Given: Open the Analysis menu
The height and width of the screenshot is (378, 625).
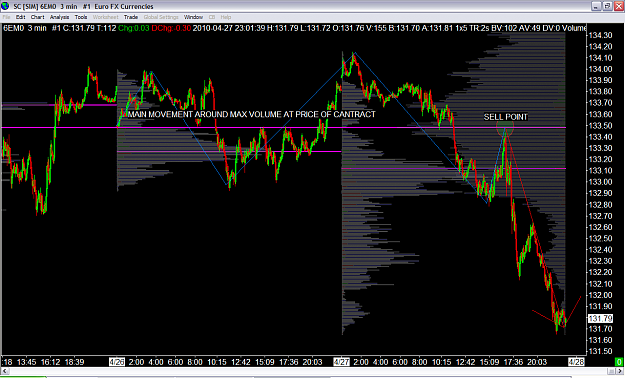Looking at the screenshot, I should point(59,17).
